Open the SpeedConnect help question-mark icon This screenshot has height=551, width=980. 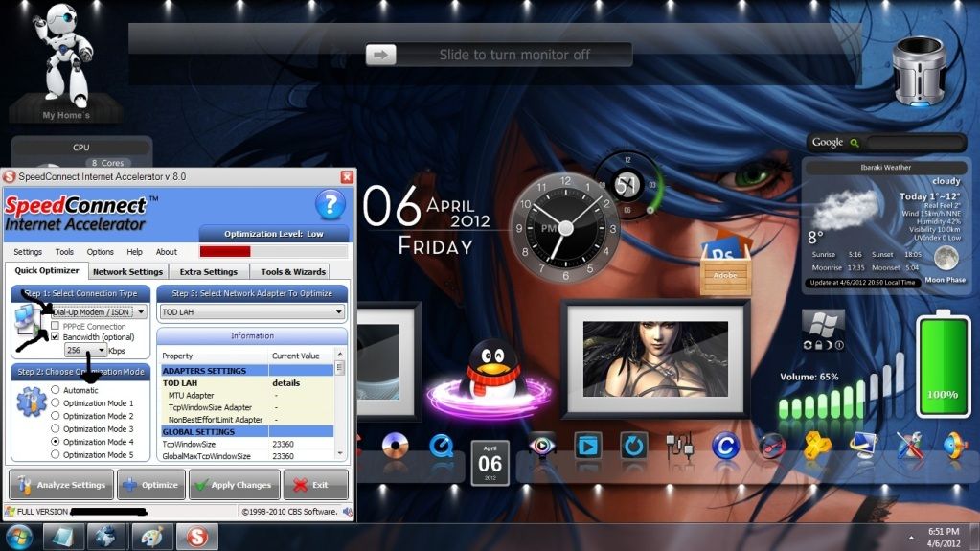[x=330, y=204]
